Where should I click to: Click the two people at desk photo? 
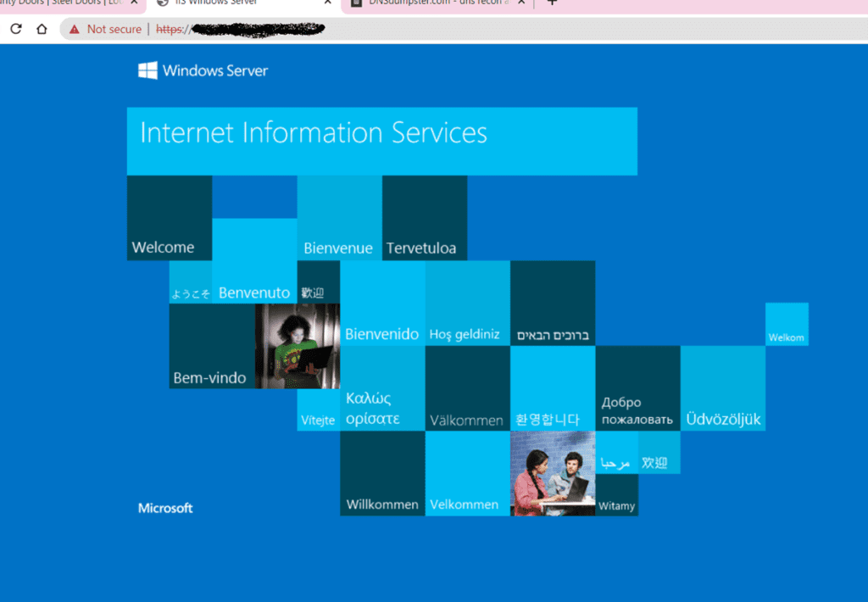[x=553, y=473]
